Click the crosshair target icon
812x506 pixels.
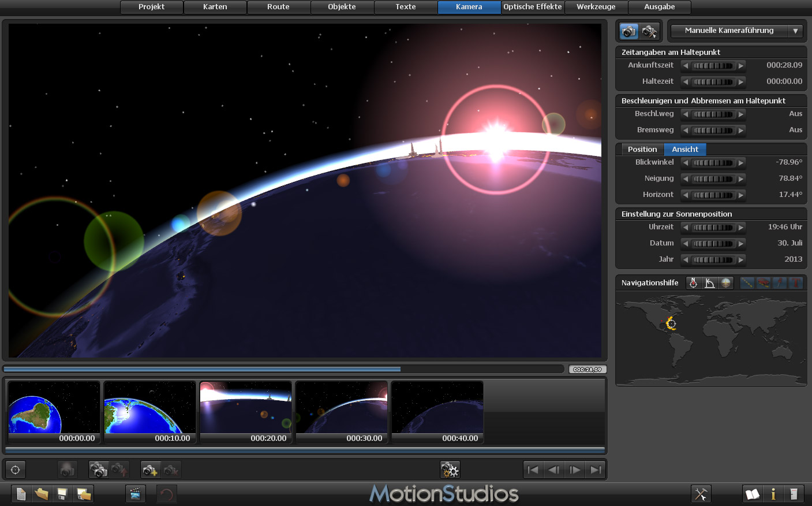point(16,470)
